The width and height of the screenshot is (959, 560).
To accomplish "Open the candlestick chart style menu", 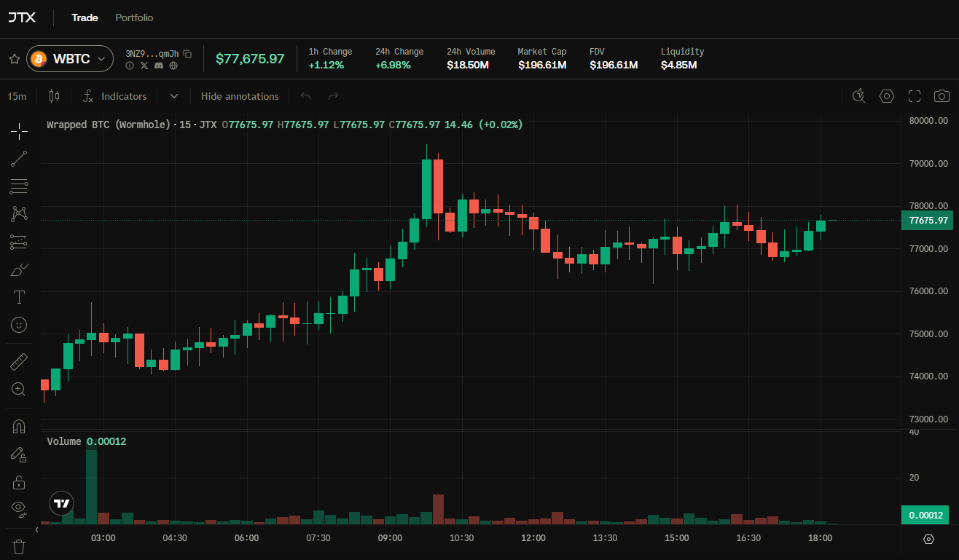I will (53, 96).
